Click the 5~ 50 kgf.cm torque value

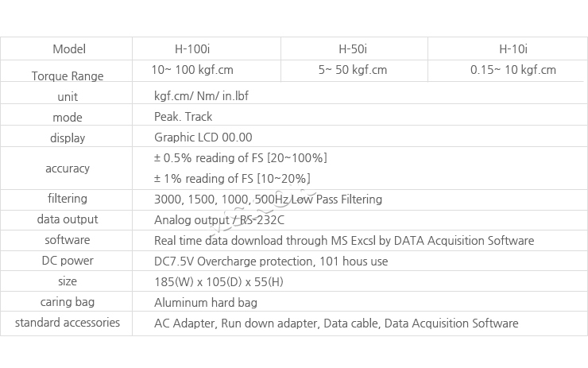tap(353, 70)
